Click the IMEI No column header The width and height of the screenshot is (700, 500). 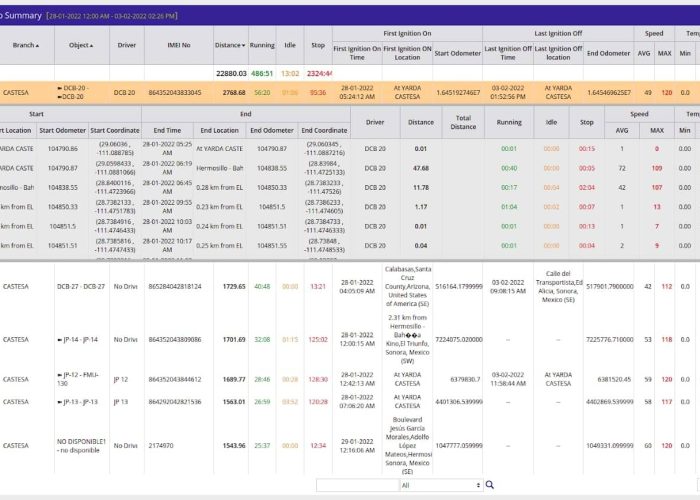[x=176, y=45]
